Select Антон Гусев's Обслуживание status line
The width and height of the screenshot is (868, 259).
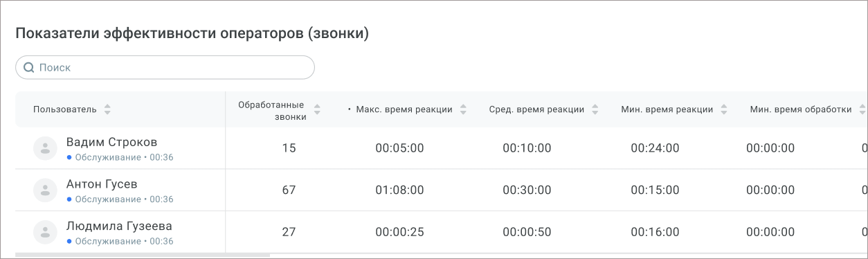[x=120, y=199]
